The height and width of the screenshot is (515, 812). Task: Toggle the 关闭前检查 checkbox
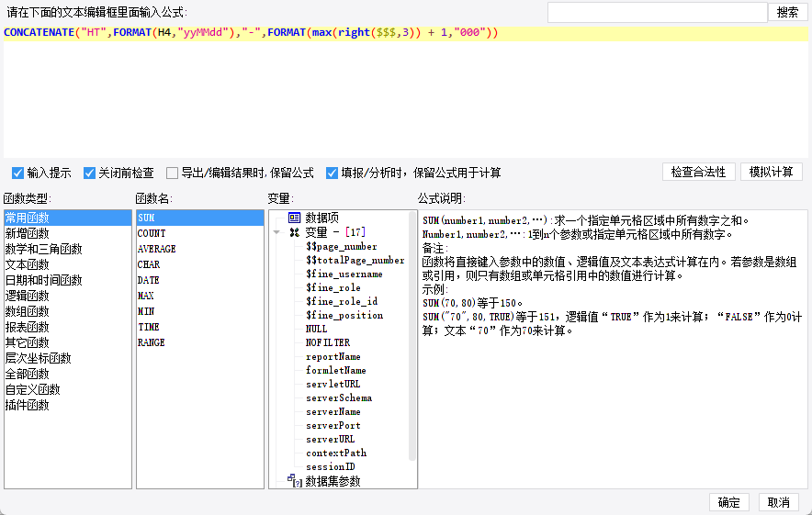pos(90,173)
